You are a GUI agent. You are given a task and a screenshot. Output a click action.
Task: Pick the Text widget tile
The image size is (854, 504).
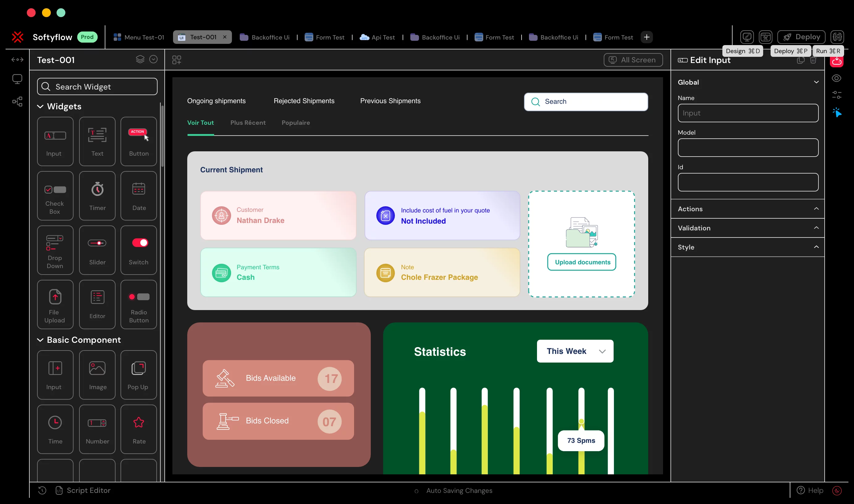pyautogui.click(x=97, y=141)
